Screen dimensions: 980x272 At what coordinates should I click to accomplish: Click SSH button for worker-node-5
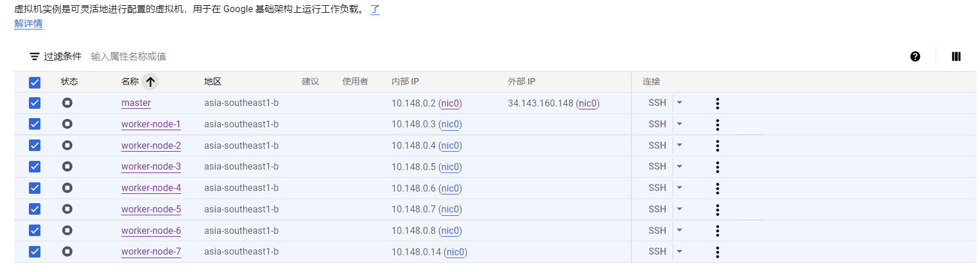(x=657, y=209)
